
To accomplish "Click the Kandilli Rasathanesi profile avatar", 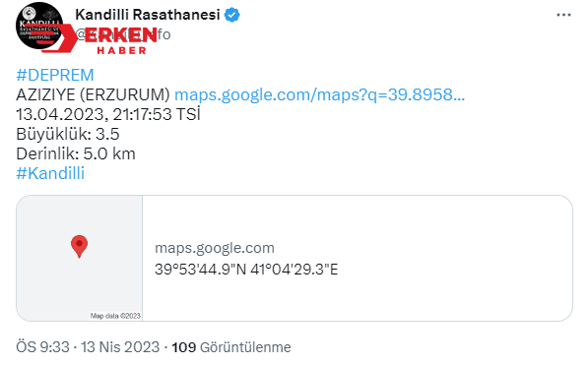I will tap(39, 26).
